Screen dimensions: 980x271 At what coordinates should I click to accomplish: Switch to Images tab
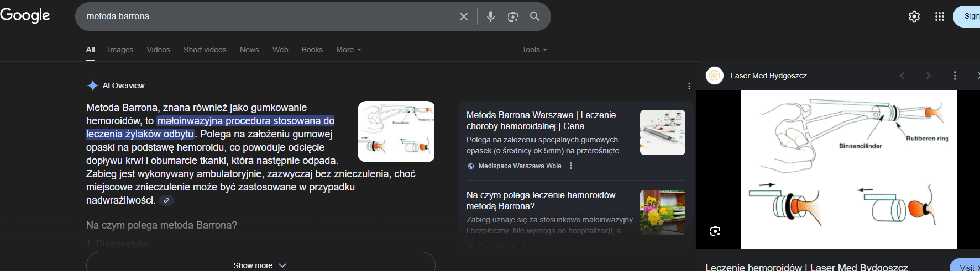pos(120,50)
